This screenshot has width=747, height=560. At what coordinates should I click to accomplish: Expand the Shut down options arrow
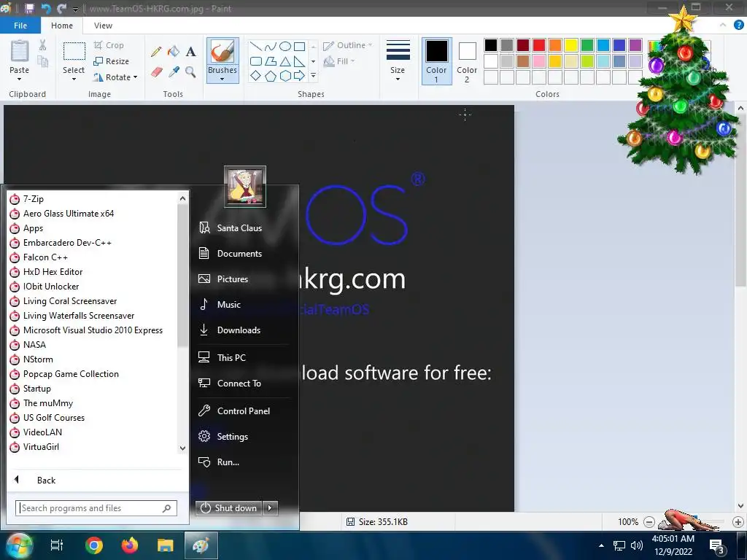pos(270,508)
